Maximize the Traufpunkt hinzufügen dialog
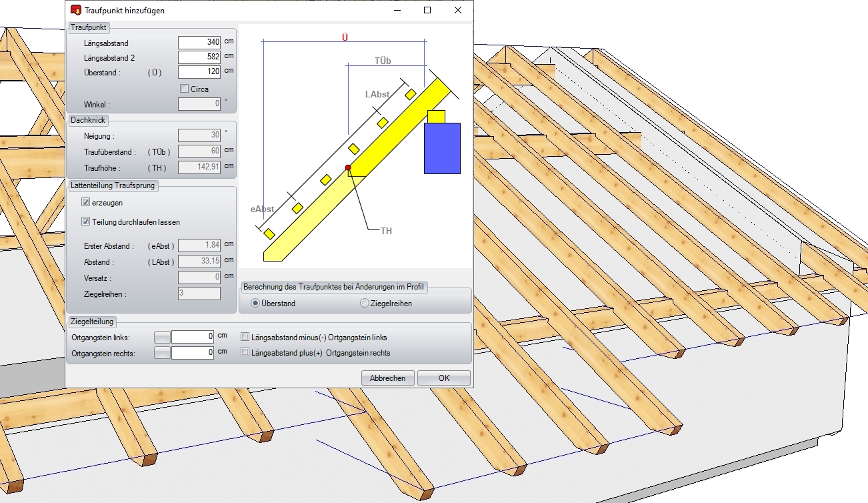 pyautogui.click(x=427, y=10)
